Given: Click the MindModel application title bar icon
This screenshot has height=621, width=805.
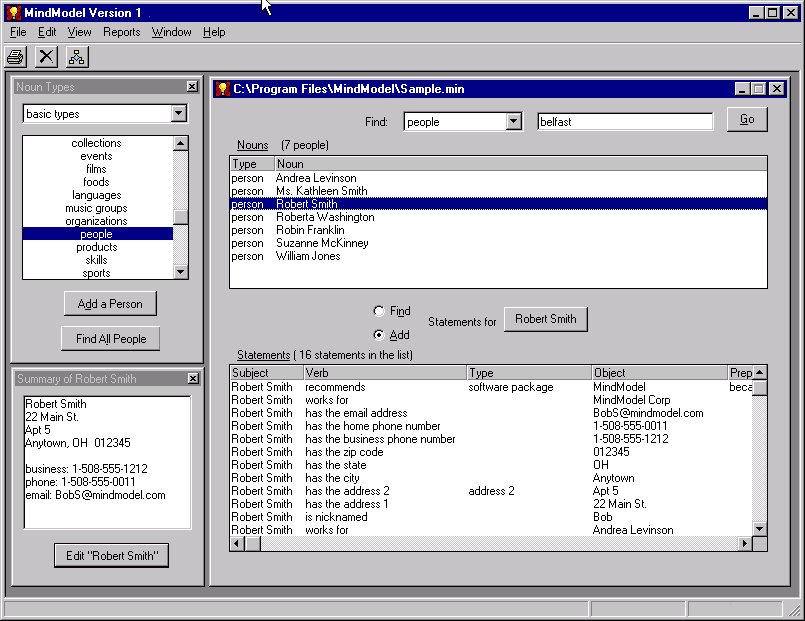Looking at the screenshot, I should 12,13.
